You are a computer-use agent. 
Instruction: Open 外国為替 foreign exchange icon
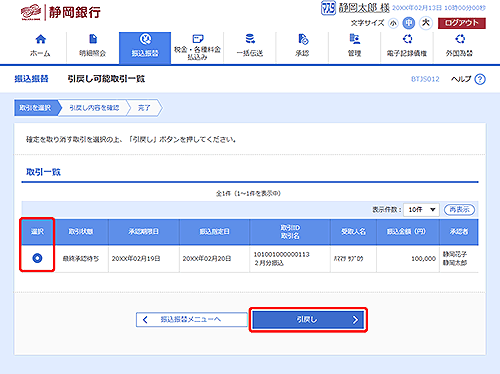coord(460,39)
